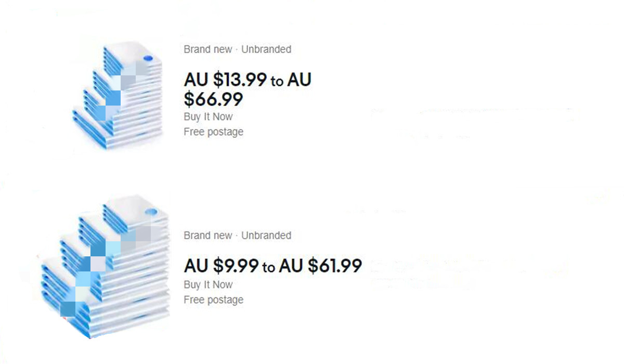The image size is (624, 364).
Task: Click Buy It Now on the $13.99 listing
Action: pyautogui.click(x=208, y=116)
